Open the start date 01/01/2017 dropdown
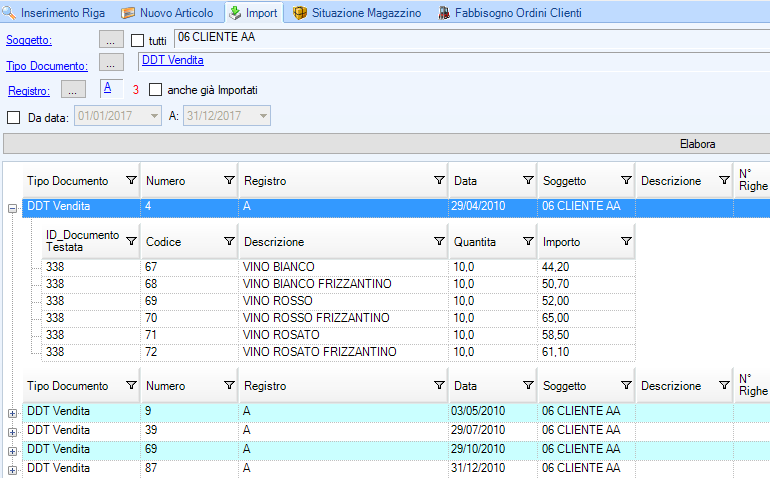The height and width of the screenshot is (478, 770). 153,116
